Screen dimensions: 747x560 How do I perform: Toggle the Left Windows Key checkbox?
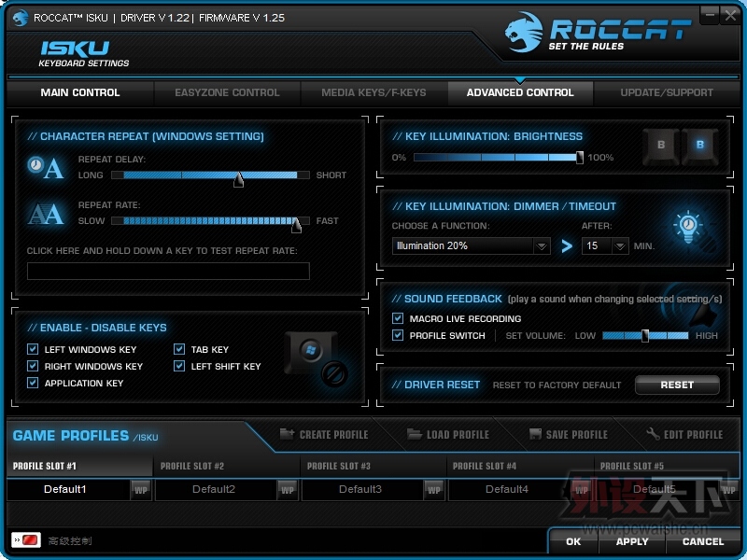(x=33, y=349)
